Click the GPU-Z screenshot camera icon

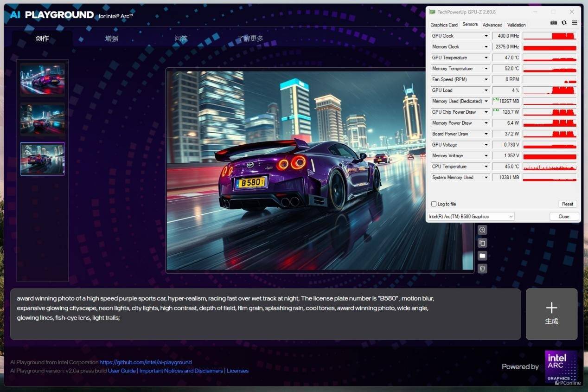(x=554, y=23)
